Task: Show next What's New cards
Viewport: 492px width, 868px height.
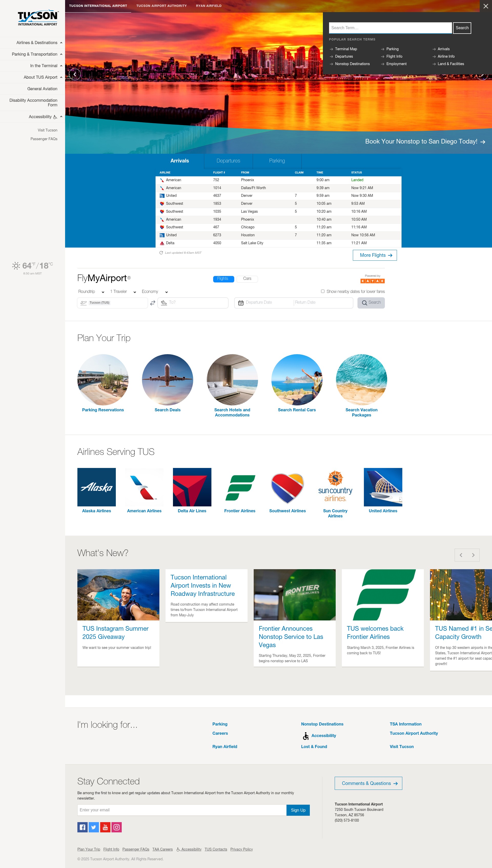Action: (473, 555)
